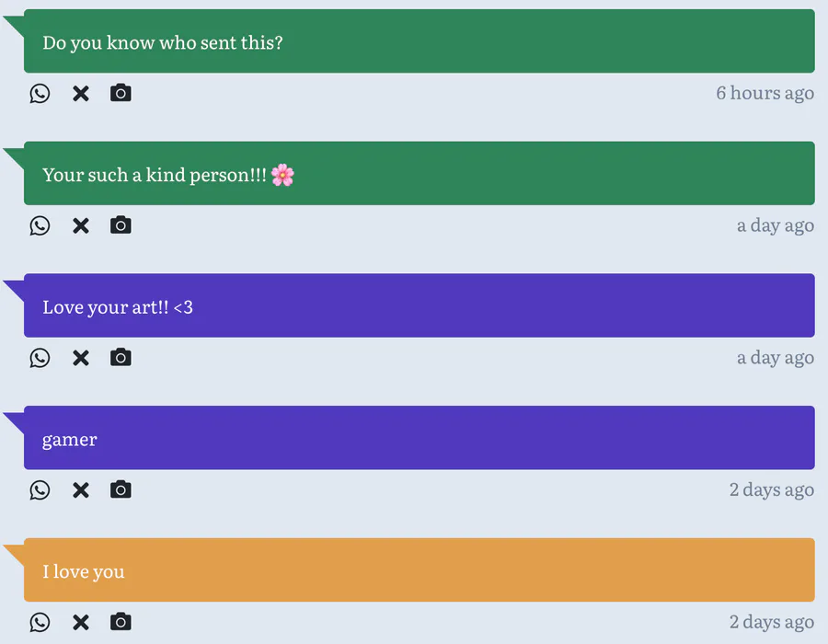
Task: Remove the "I love you" message
Action: point(81,622)
